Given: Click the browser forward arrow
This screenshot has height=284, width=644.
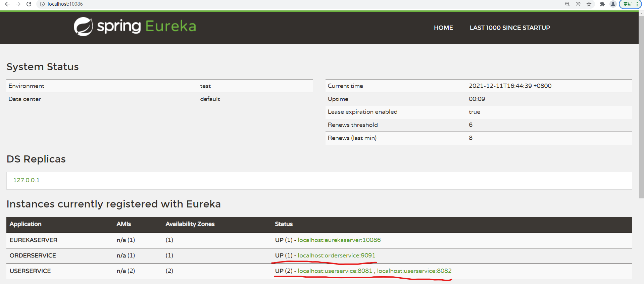Looking at the screenshot, I should pyautogui.click(x=18, y=4).
